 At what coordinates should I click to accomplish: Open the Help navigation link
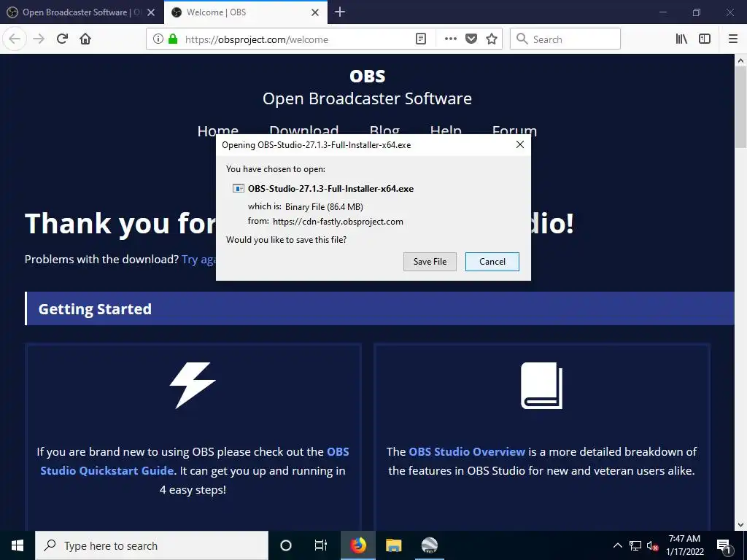pyautogui.click(x=446, y=131)
